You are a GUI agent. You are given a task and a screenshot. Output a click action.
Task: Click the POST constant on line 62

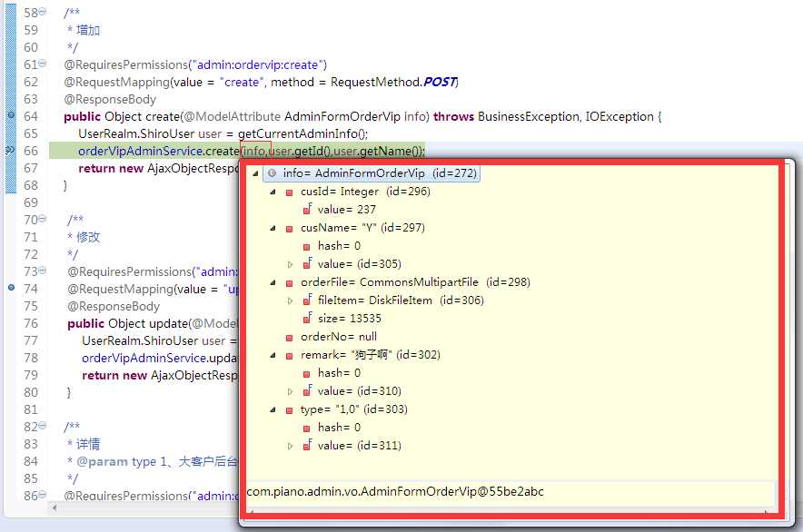tap(440, 82)
